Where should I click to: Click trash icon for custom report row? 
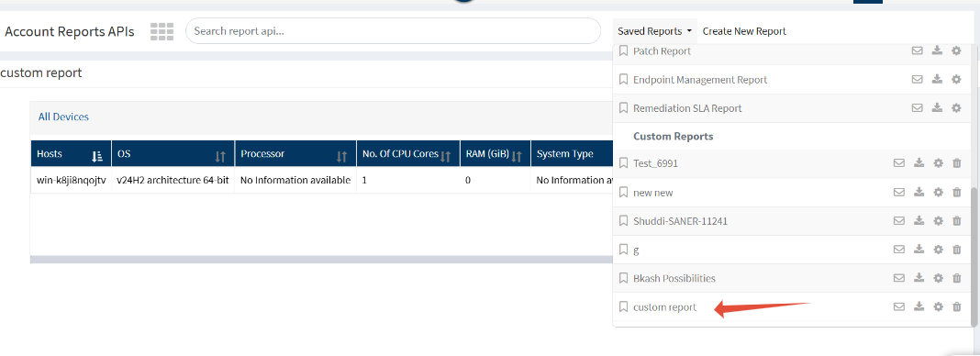coord(956,306)
